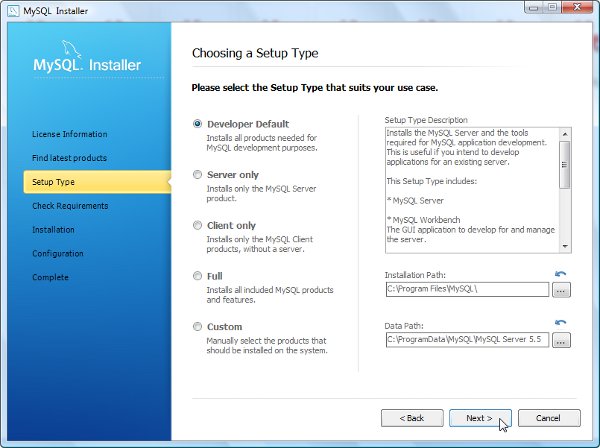Image resolution: width=600 pixels, height=448 pixels.
Task: Click the MySQL Installer title bar icon
Action: tap(13, 10)
